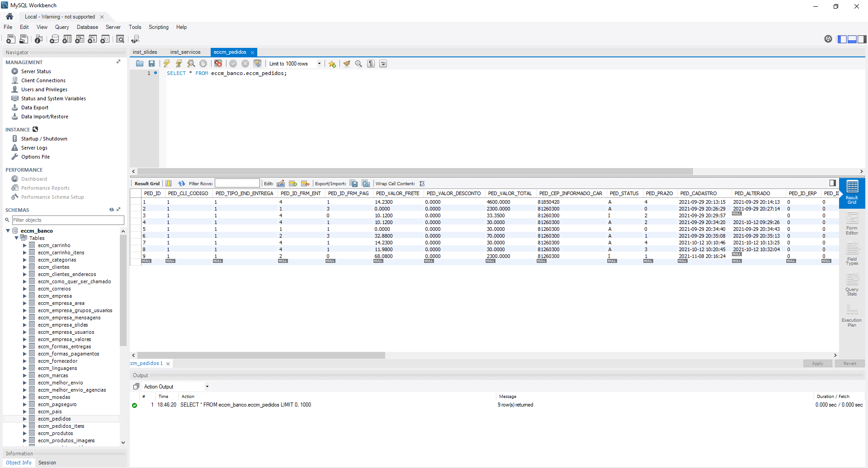
Task: Commit the transaction
Action: [x=233, y=64]
